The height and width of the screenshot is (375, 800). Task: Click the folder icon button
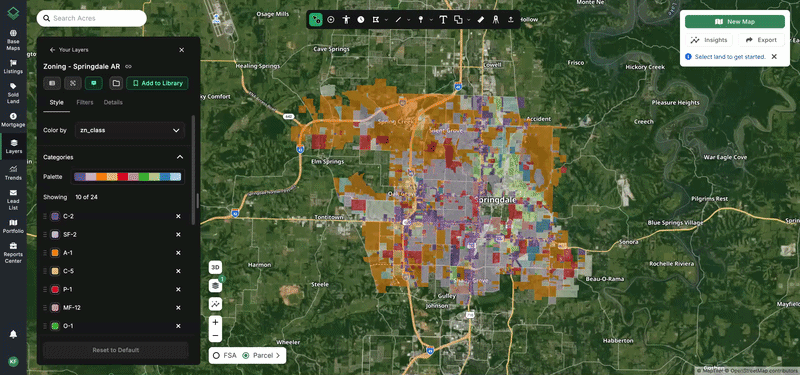point(116,83)
